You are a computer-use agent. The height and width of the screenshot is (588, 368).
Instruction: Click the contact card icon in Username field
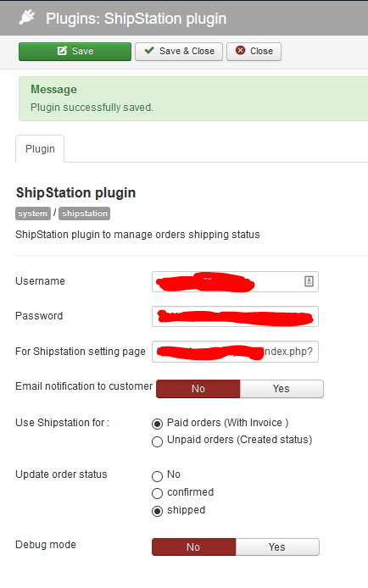click(309, 281)
